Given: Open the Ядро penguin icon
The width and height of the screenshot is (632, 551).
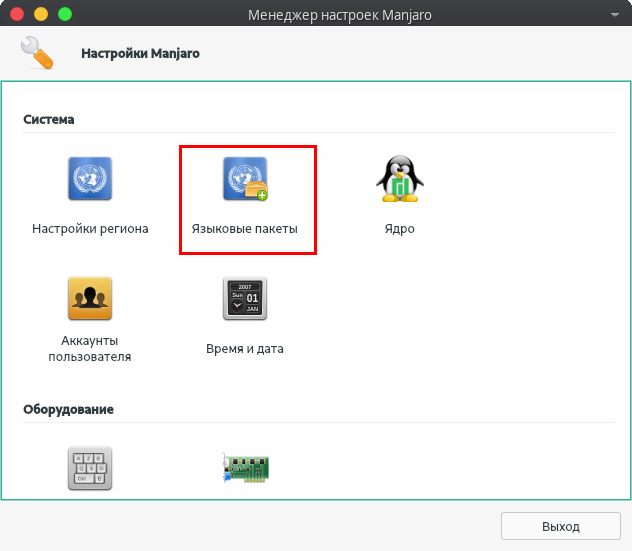Looking at the screenshot, I should (x=399, y=179).
